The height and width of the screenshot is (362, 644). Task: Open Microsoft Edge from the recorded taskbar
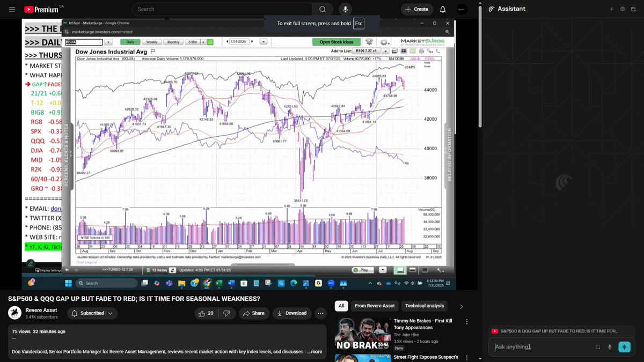point(294,283)
